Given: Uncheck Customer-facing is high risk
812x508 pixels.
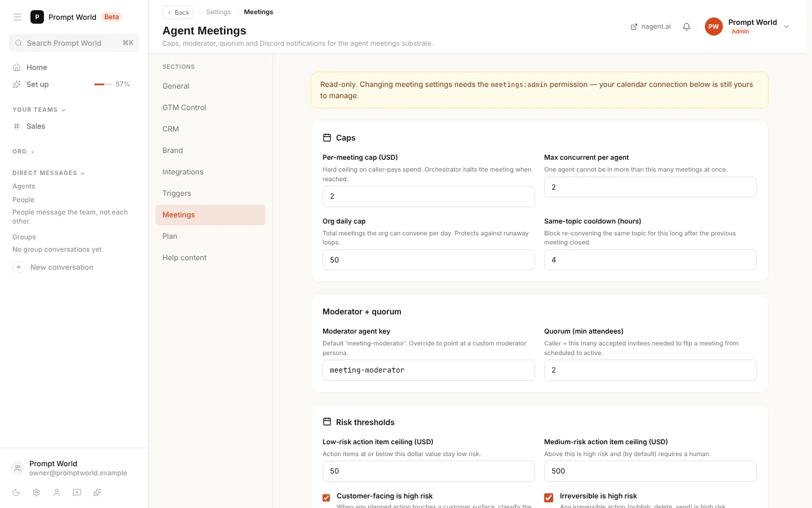Looking at the screenshot, I should click(326, 497).
